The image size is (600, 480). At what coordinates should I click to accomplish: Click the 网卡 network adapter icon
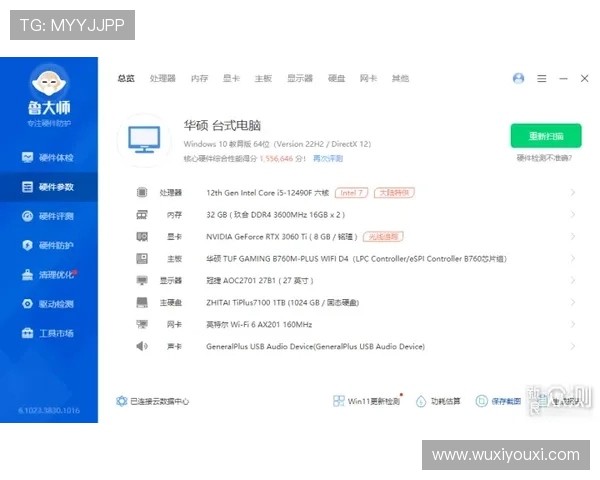click(x=142, y=325)
